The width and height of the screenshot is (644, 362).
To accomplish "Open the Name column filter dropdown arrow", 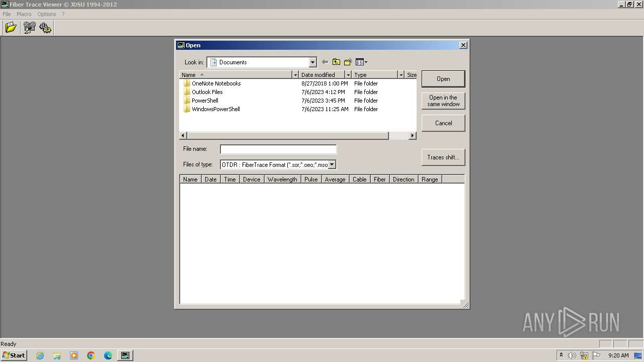I will [x=295, y=75].
